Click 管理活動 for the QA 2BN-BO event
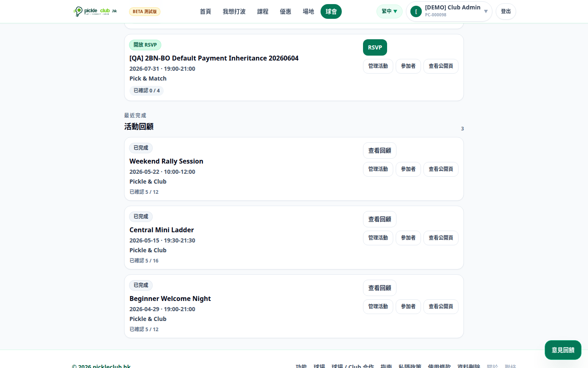This screenshot has height=368, width=588. [x=378, y=66]
